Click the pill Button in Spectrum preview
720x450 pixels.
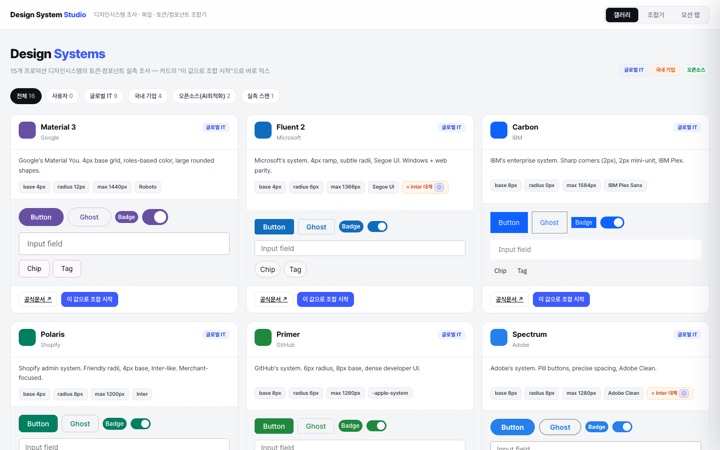tap(512, 427)
